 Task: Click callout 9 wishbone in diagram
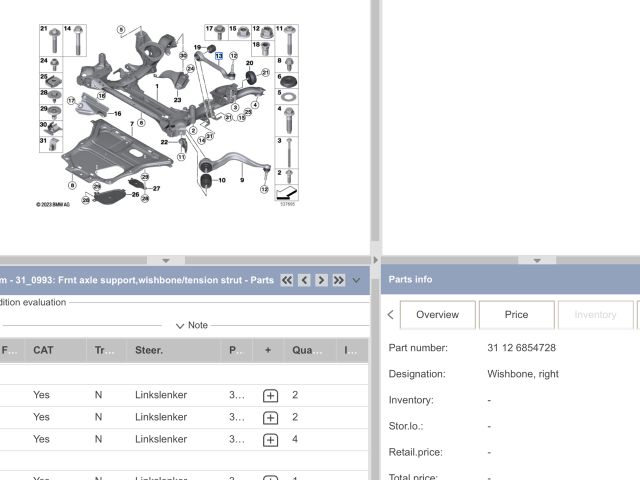[241, 180]
